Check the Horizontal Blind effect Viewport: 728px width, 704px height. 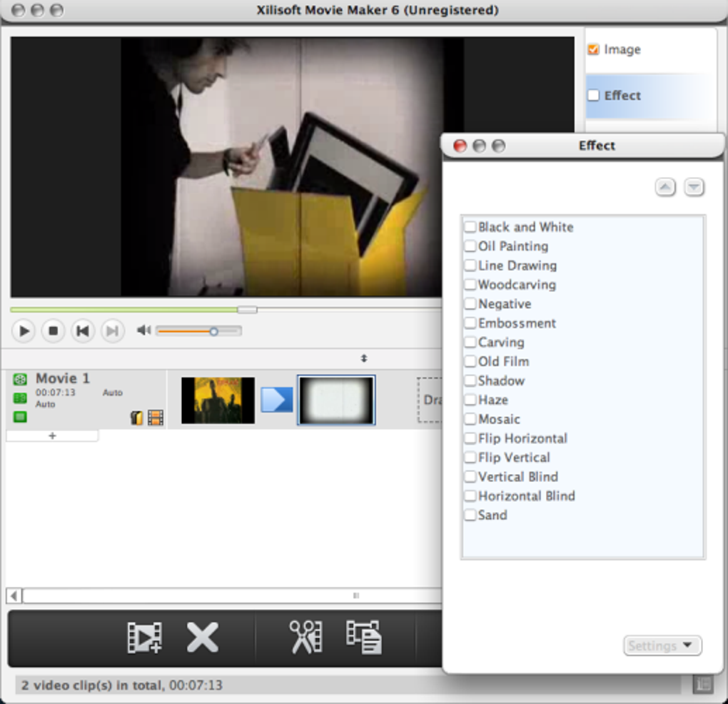[470, 496]
